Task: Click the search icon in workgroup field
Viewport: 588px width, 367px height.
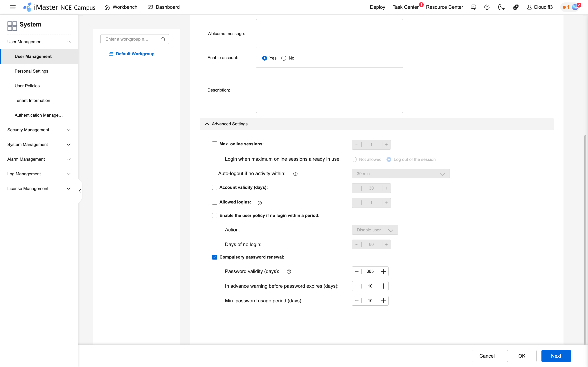Action: coord(164,39)
